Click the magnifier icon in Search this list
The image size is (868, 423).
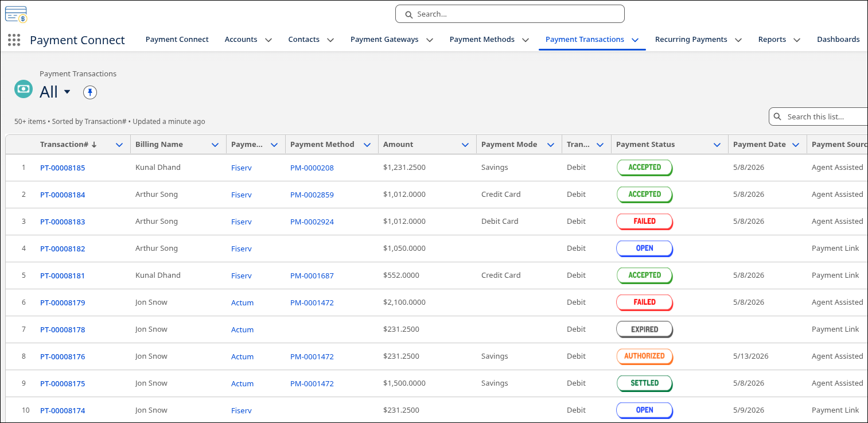click(778, 117)
